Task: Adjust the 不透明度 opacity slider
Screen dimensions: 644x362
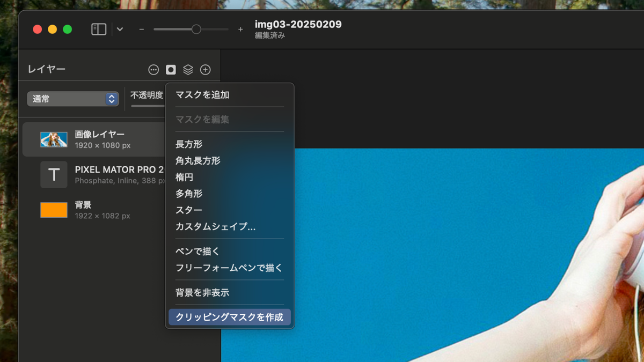Action: (148, 106)
